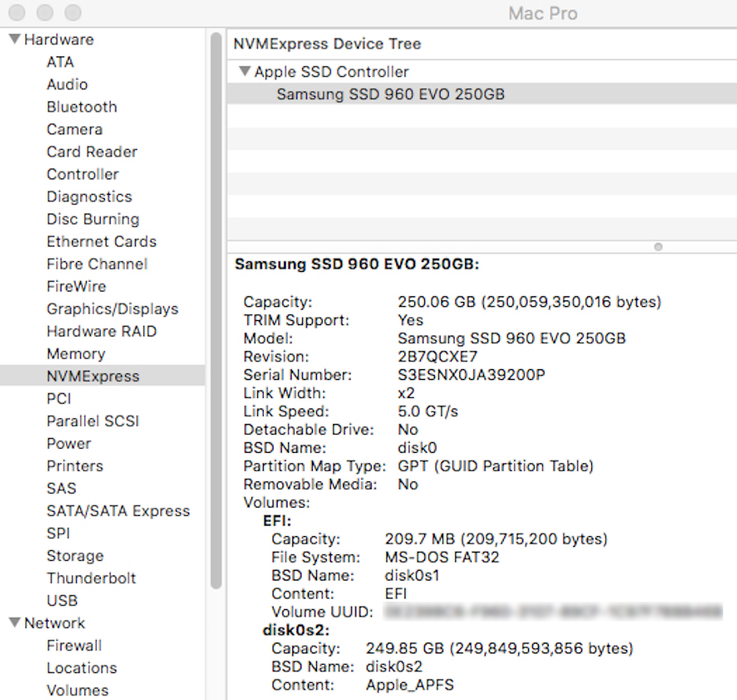Collapse the Hardware section triangle
737x700 pixels.
tap(15, 39)
